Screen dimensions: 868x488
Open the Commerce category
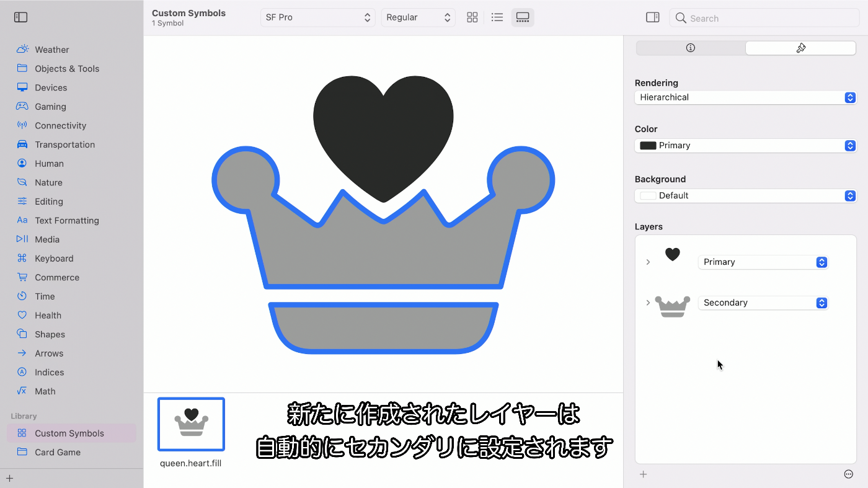coord(71,277)
